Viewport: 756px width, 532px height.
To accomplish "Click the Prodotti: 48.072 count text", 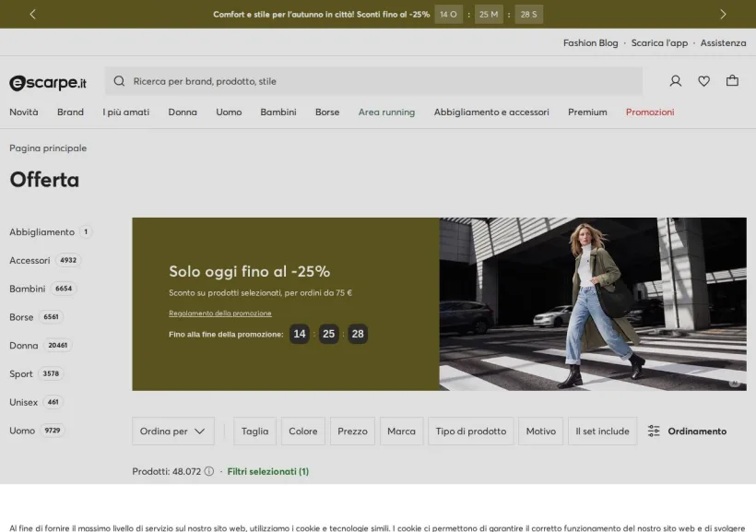I will [166, 471].
